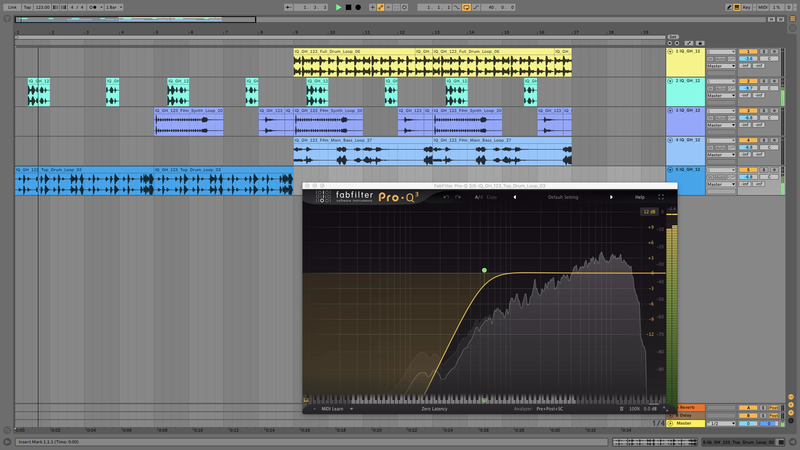This screenshot has height=450, width=800.
Task: Toggle track 5 activator button
Action: point(748,170)
